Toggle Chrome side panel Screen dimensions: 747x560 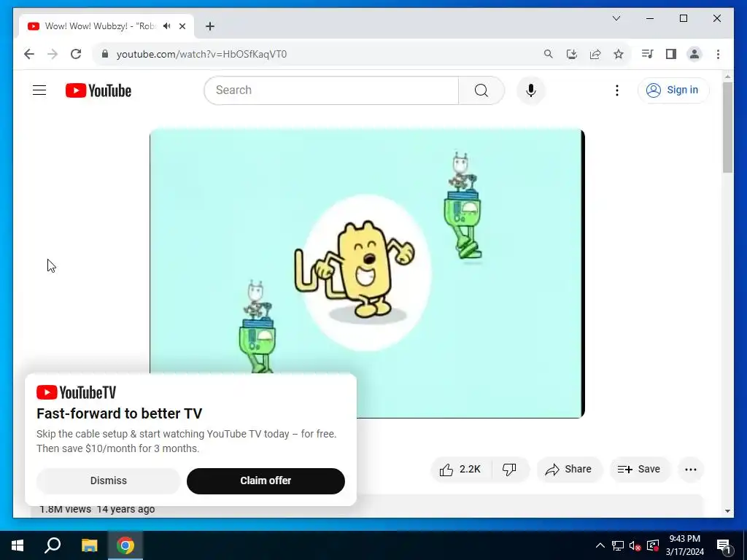pos(671,54)
